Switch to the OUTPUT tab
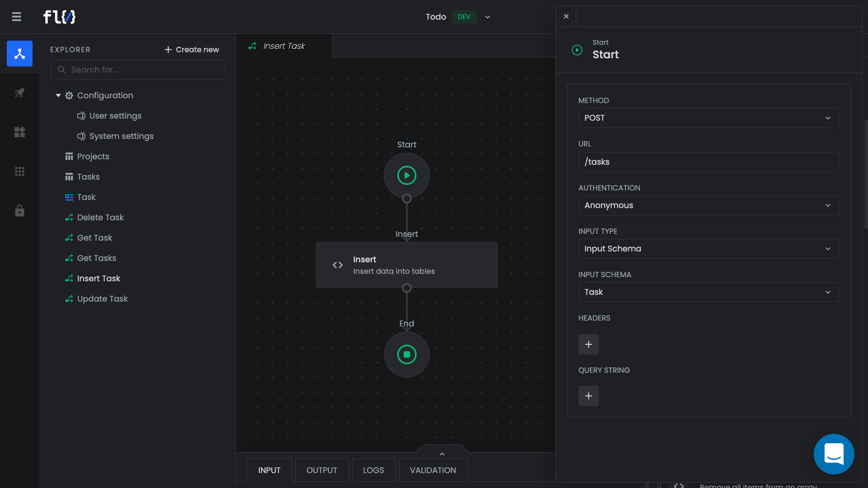 click(x=322, y=470)
